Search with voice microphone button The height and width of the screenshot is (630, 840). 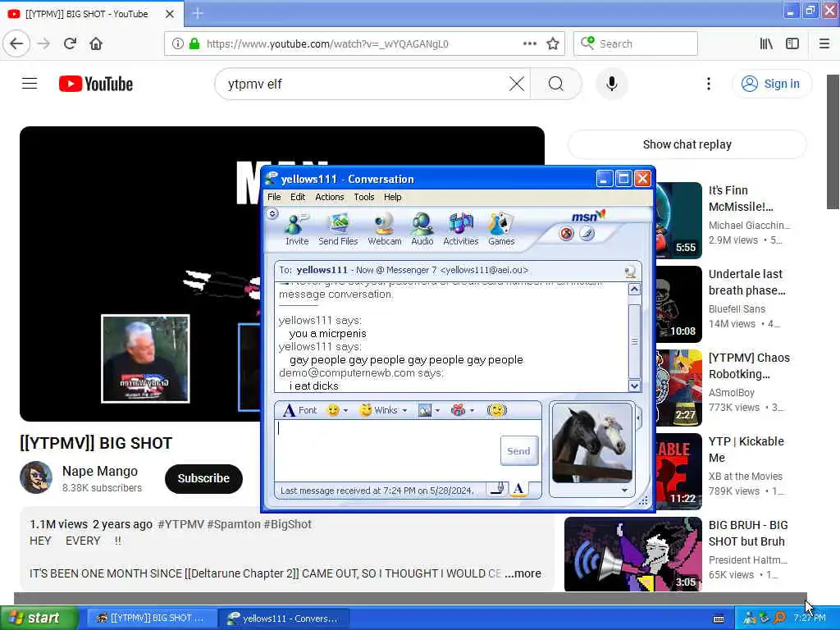pos(612,84)
